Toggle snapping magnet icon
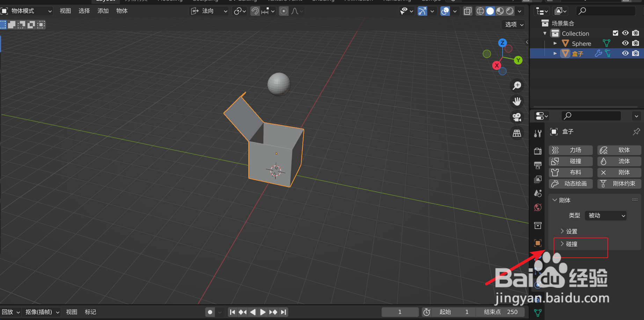Viewport: 644px width, 320px height. click(255, 11)
